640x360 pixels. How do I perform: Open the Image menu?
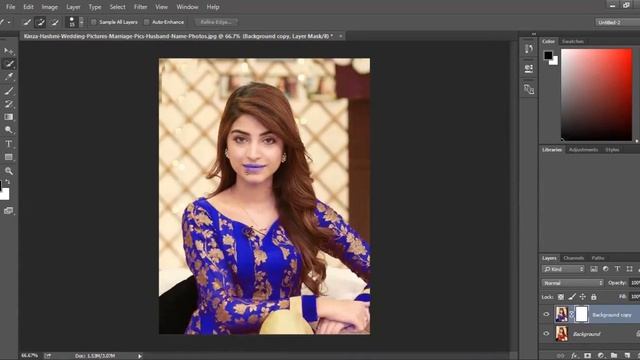point(49,7)
